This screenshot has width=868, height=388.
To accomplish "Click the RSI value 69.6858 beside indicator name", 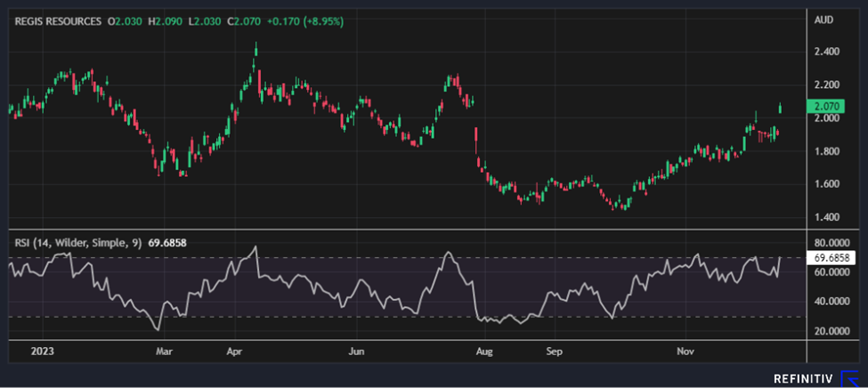I will (167, 242).
